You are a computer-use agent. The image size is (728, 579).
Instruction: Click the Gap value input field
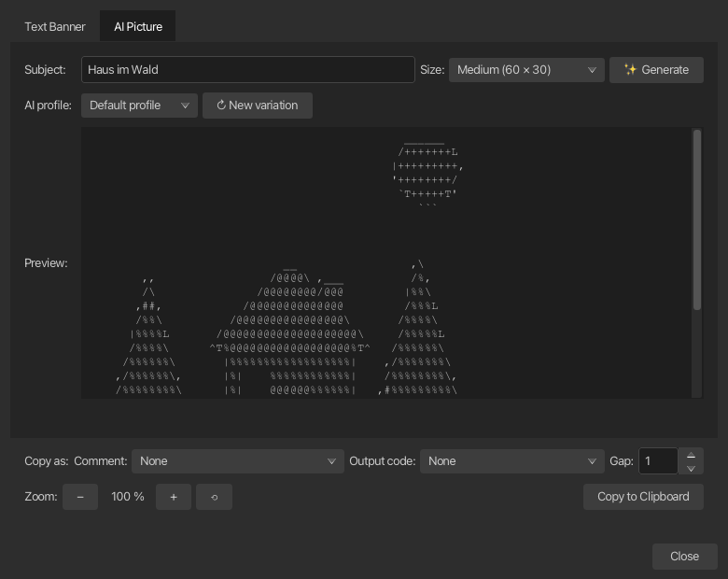(x=658, y=461)
